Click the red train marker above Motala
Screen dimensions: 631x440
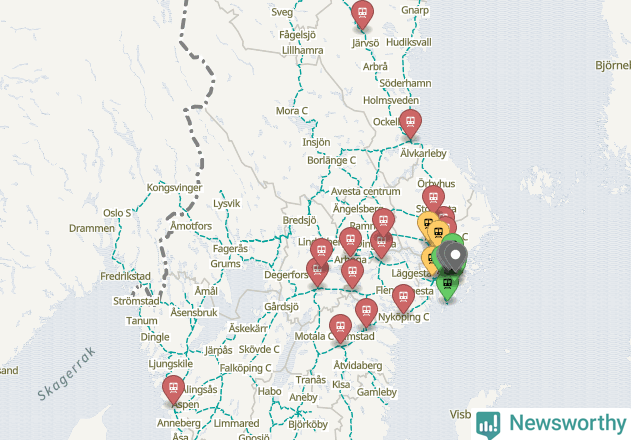(340, 327)
